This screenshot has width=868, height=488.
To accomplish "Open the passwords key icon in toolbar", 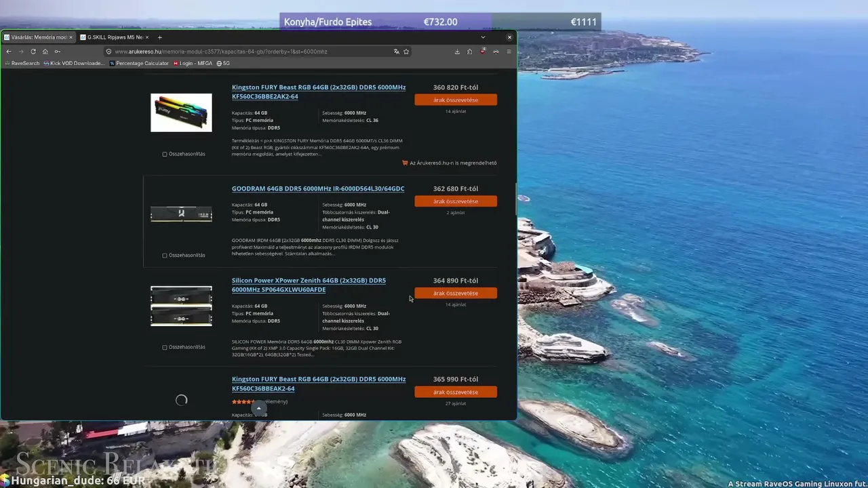I will click(58, 52).
